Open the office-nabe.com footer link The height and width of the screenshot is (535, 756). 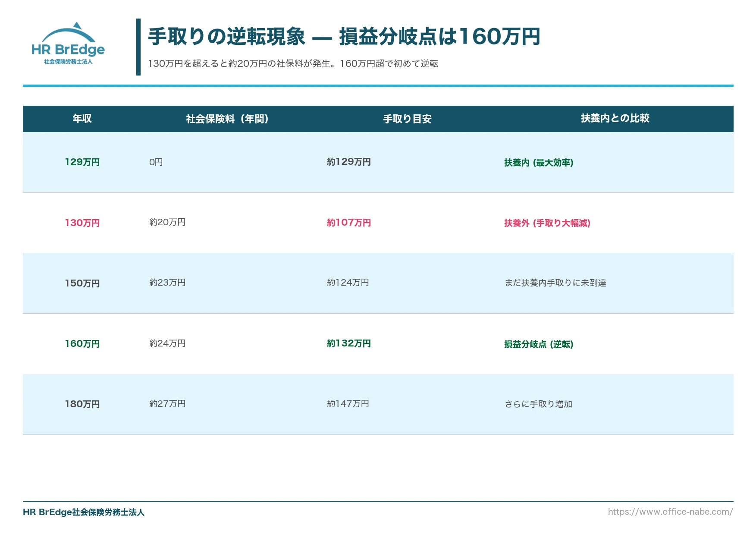[x=671, y=512]
